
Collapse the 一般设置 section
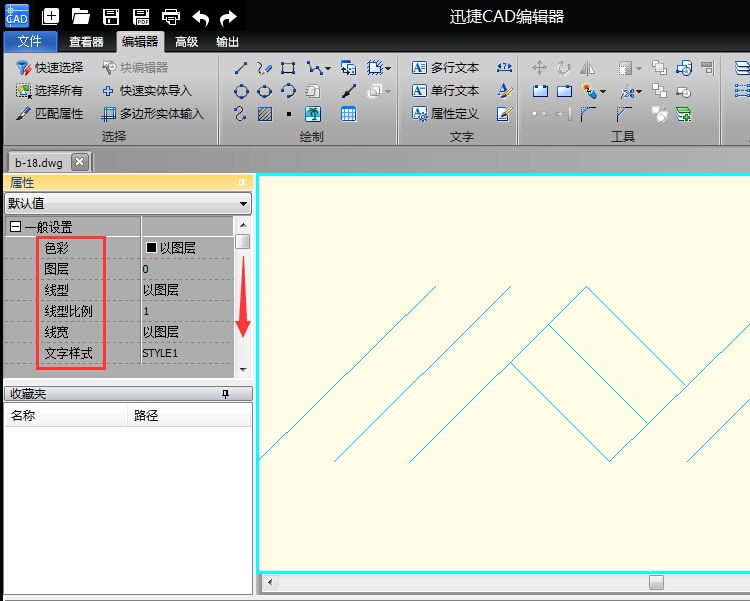[15, 227]
